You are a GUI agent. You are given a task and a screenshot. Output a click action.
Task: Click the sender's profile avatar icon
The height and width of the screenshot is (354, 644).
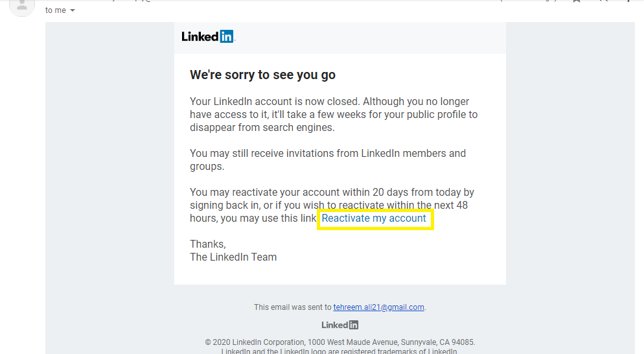click(x=22, y=6)
